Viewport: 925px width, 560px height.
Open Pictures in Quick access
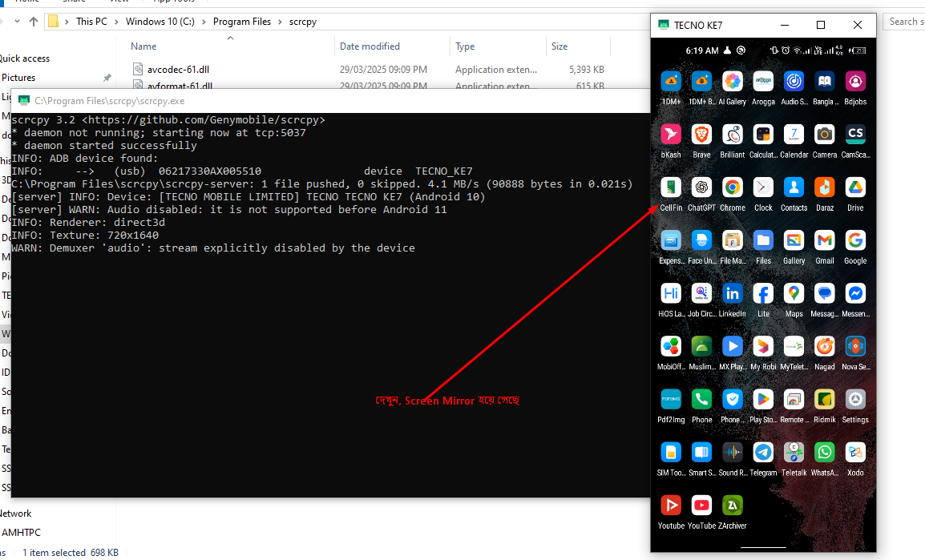pyautogui.click(x=18, y=78)
